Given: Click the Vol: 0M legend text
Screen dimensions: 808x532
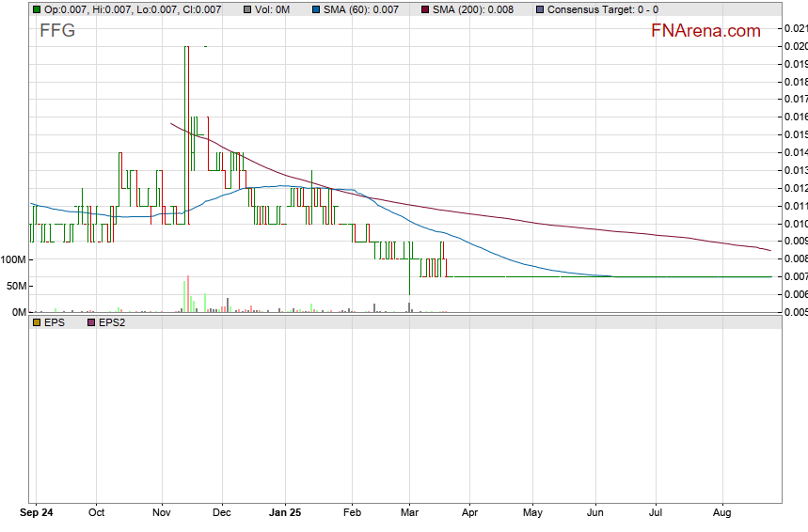Looking at the screenshot, I should [x=274, y=9].
